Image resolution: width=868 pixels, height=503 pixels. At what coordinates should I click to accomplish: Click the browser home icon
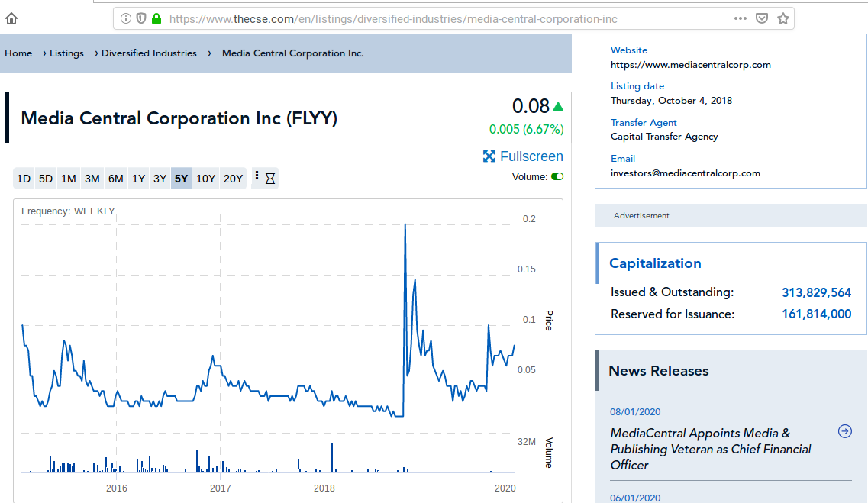point(11,19)
